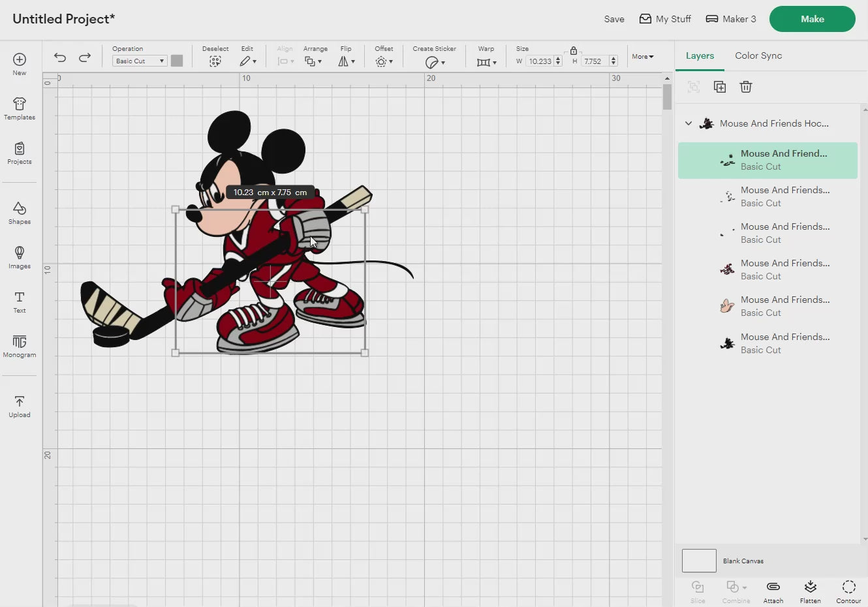Click the Blank Canvas swatch
The height and width of the screenshot is (607, 868).
click(x=699, y=561)
